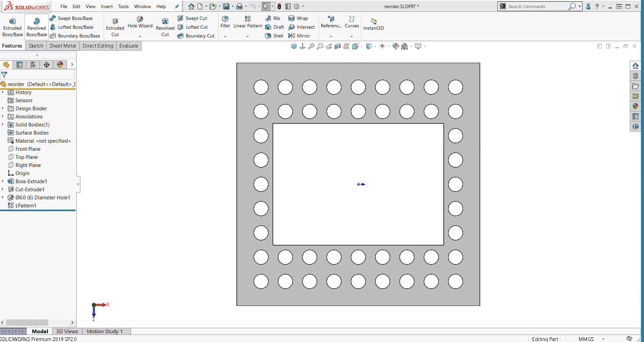Expand the Design Binder node

3,108
